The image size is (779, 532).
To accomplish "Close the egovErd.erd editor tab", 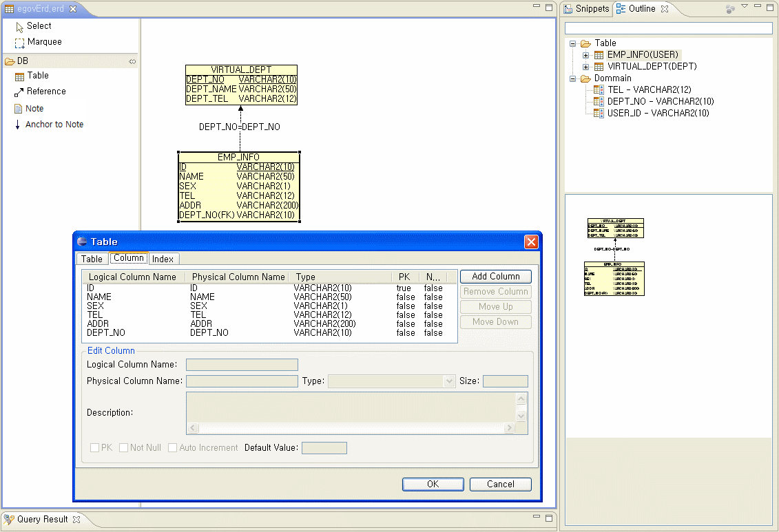I will (x=73, y=9).
